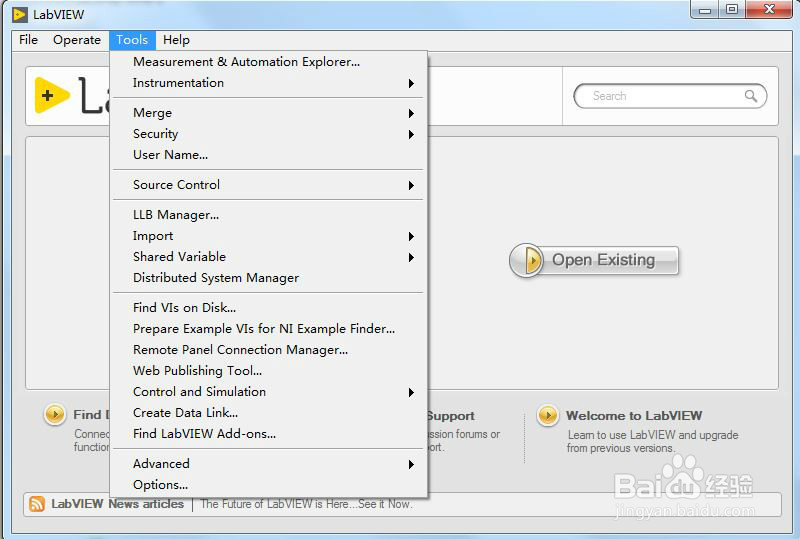Open the Source Control submenu
This screenshot has width=800, height=539.
click(x=268, y=185)
